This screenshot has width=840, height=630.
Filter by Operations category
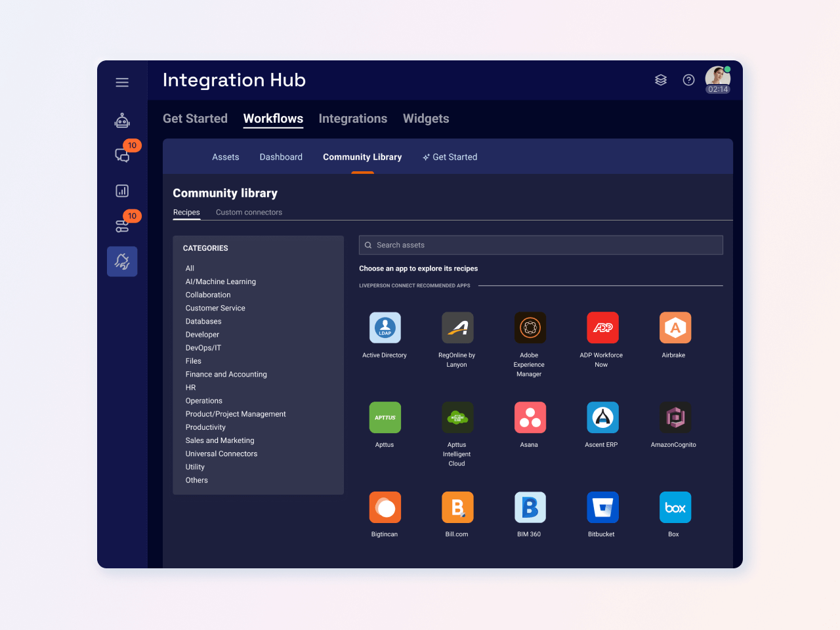204,401
